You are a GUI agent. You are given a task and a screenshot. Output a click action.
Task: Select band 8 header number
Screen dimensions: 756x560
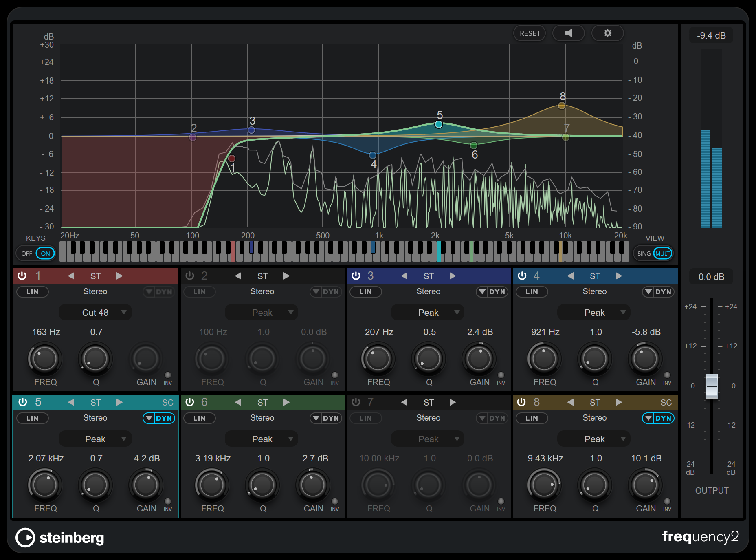point(536,402)
